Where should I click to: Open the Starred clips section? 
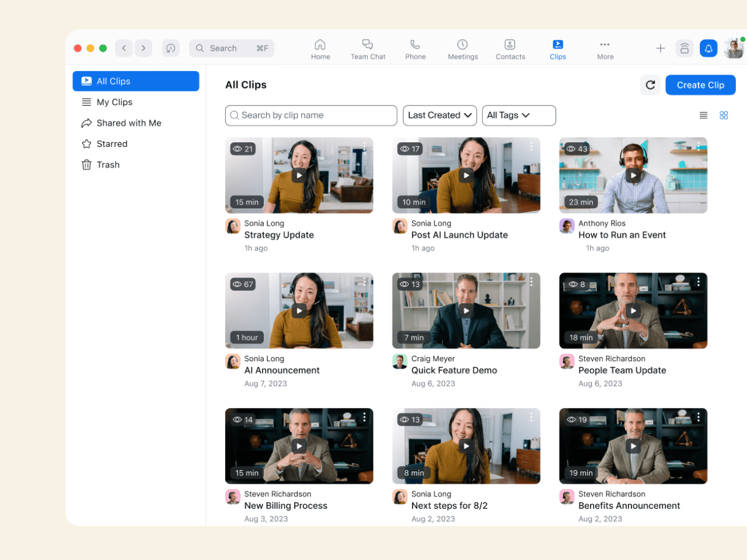coord(111,144)
